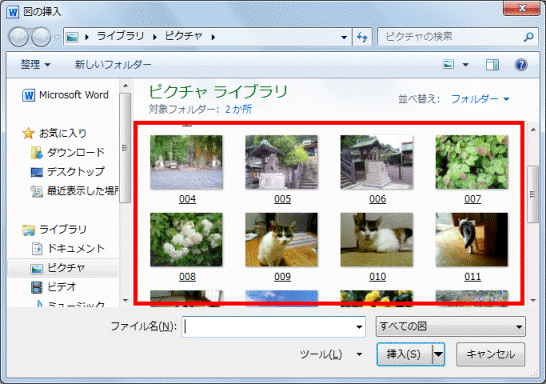Open view options dropdown arrow
The width and height of the screenshot is (546, 384).
[x=466, y=64]
